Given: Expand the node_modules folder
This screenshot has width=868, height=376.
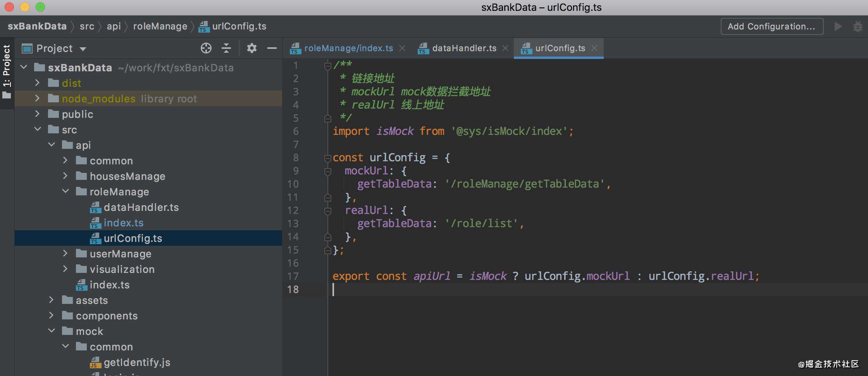Looking at the screenshot, I should point(37,98).
